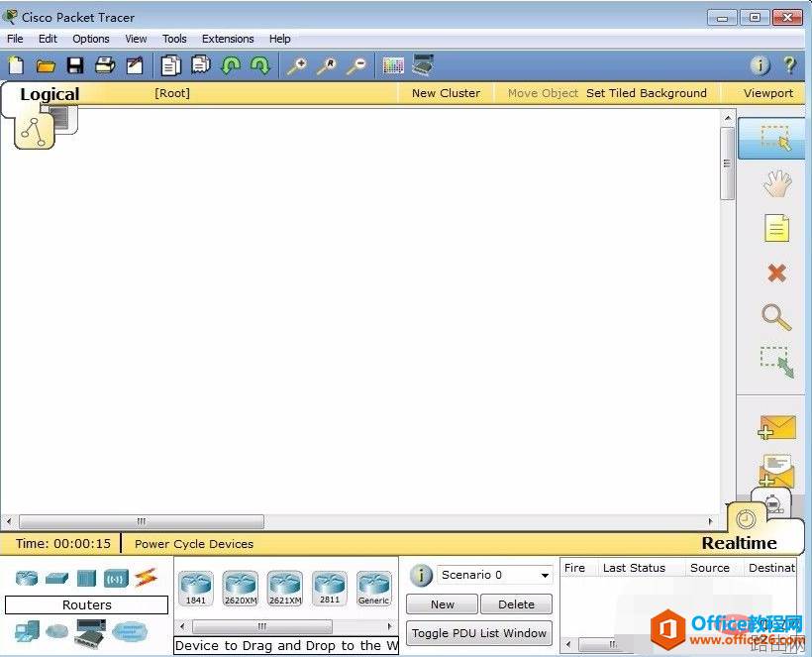Open a file with the folder icon
Viewport: 812px width, 657px height.
pos(47,65)
